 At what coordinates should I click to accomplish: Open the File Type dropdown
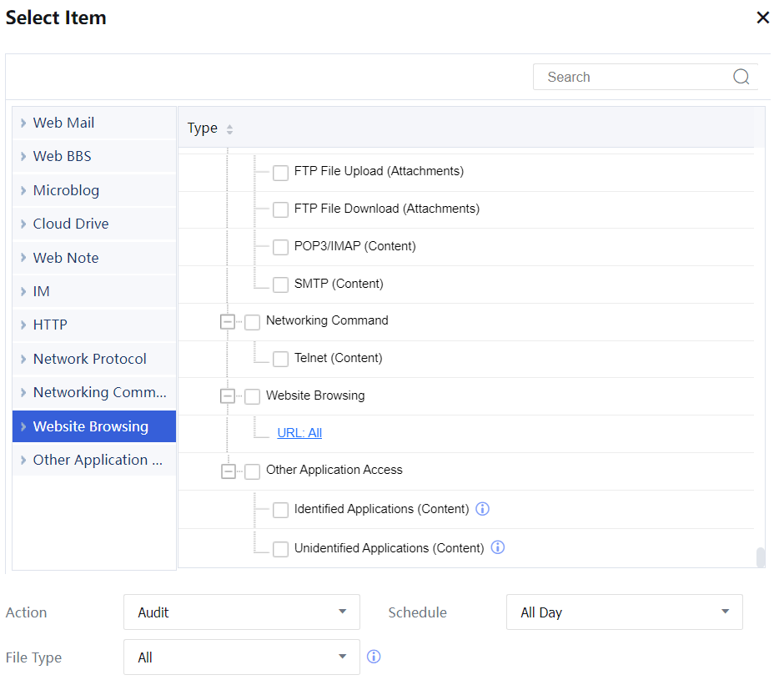[x=241, y=657]
